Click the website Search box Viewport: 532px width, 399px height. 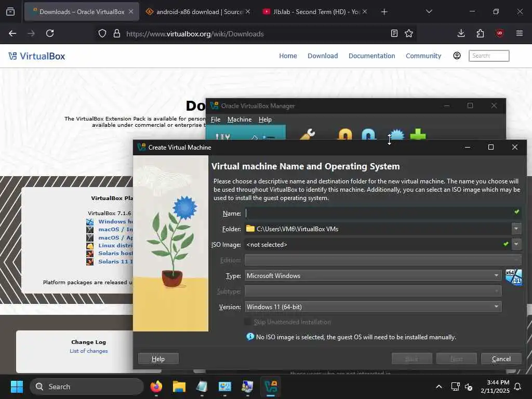pyautogui.click(x=488, y=56)
